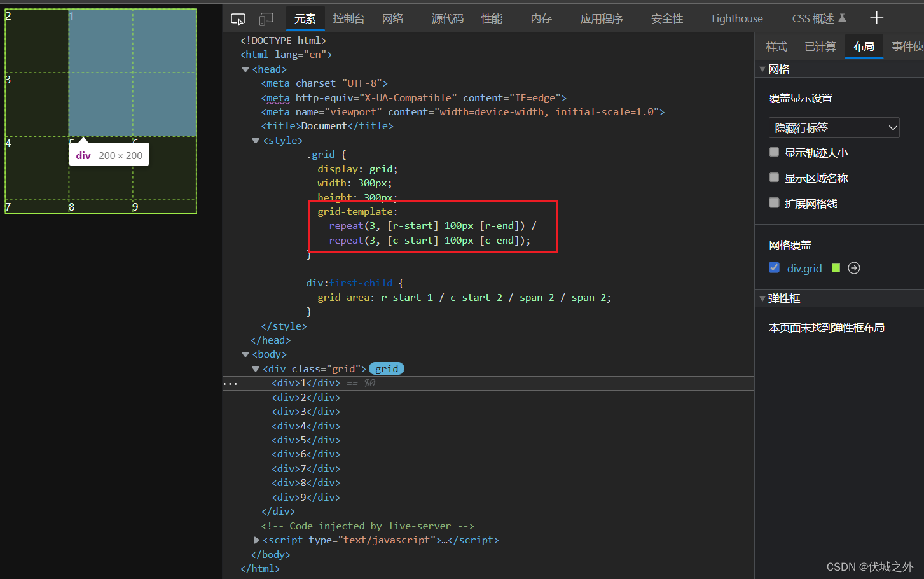The image size is (924, 579).
Task: Open the 安全性 tab
Action: pyautogui.click(x=667, y=18)
